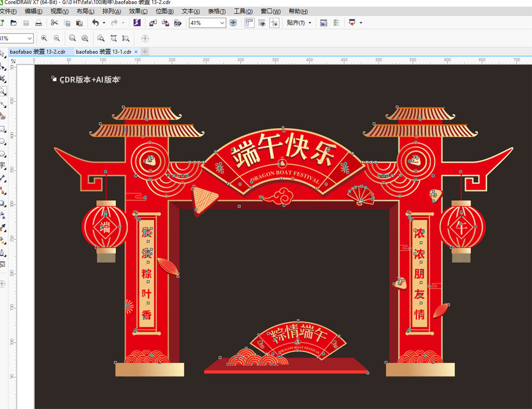532x409 pixels.
Task: Click the full-screen preview icon
Action: 233,22
